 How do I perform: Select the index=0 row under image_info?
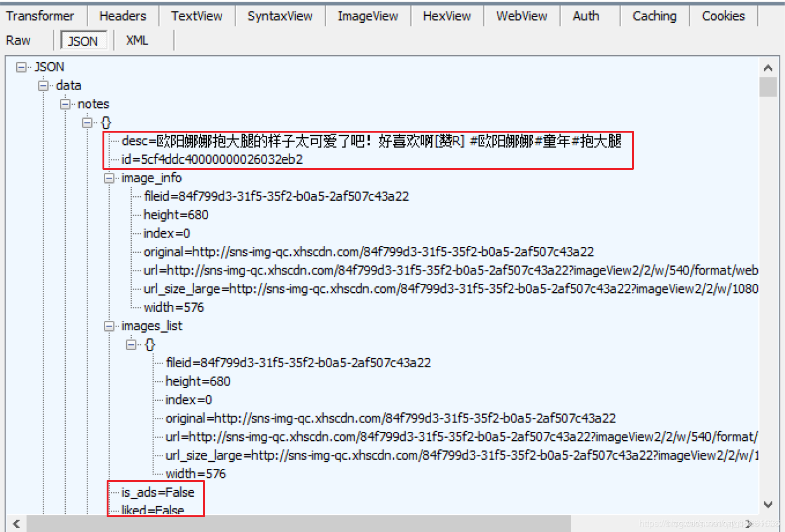[167, 233]
